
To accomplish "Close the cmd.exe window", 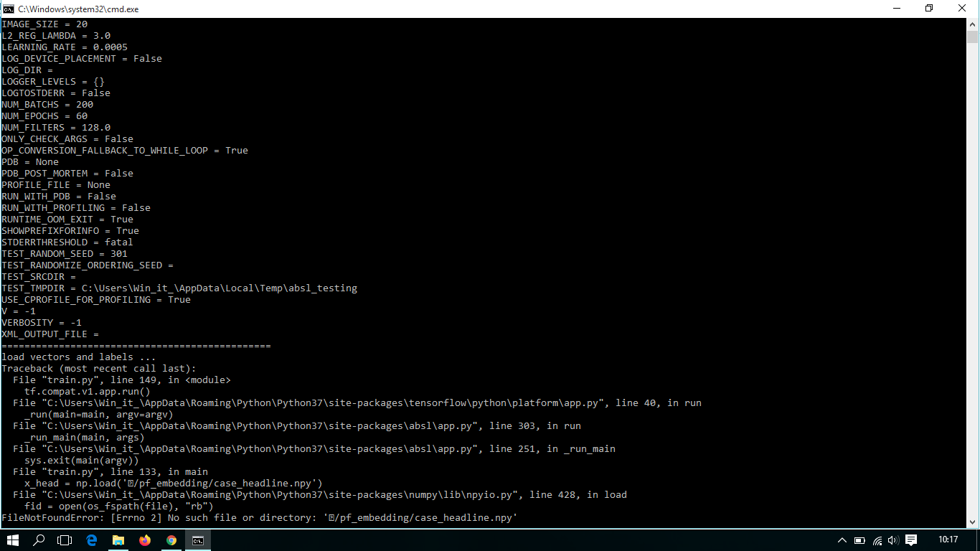I will [x=963, y=9].
